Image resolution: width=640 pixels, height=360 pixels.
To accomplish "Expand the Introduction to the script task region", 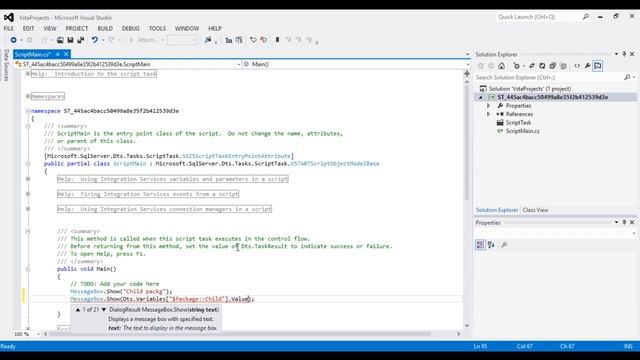I will 27,74.
